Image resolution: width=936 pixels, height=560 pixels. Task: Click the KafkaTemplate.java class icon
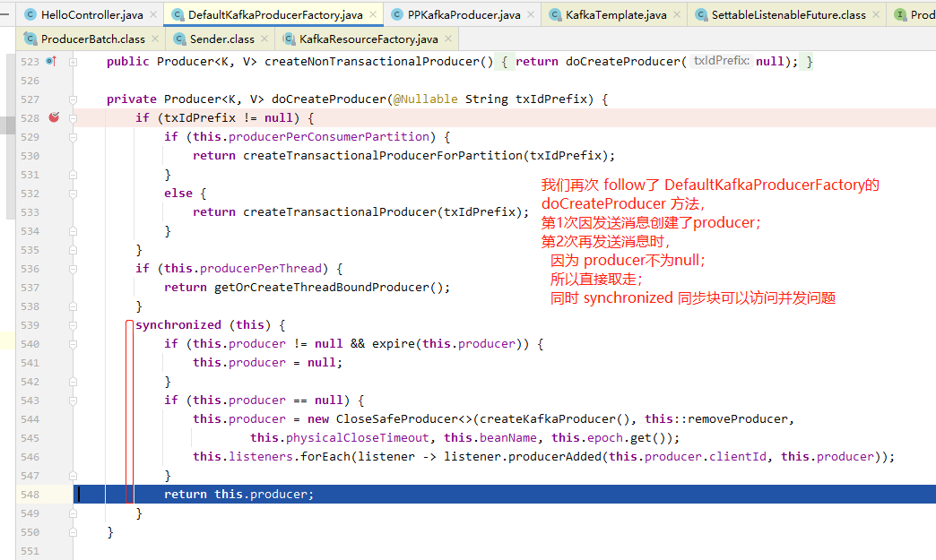(x=555, y=15)
